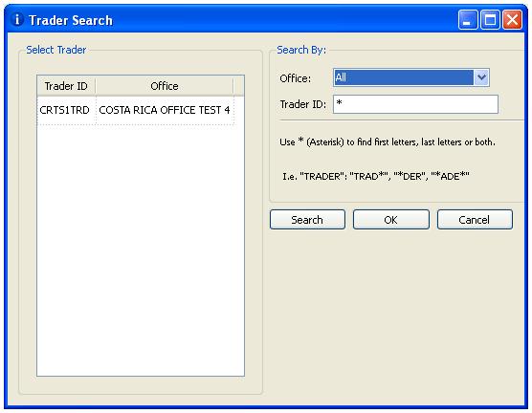This screenshot has height=413, width=532.
Task: Click the blank header right of Office column
Action: [x=238, y=86]
